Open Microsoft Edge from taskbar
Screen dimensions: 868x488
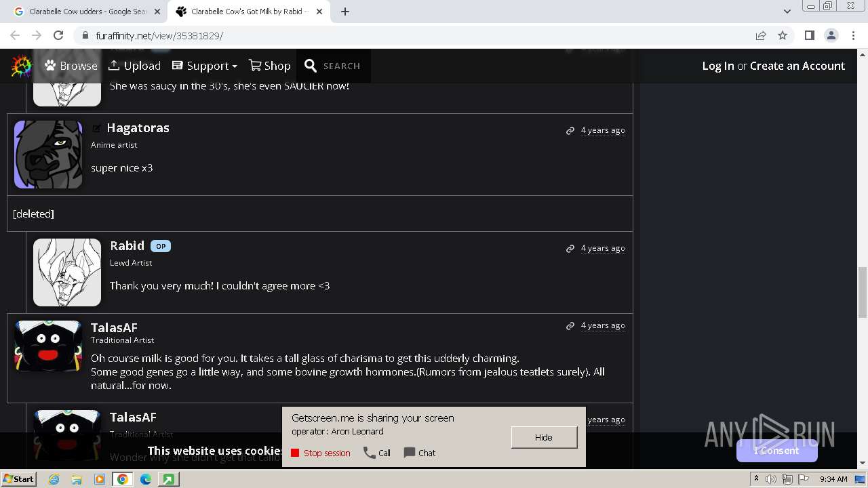146,479
